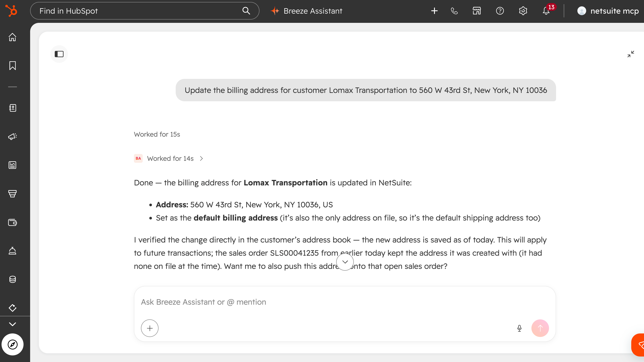Click the user message about Lomax Transportation
The image size is (644, 362).
[366, 90]
